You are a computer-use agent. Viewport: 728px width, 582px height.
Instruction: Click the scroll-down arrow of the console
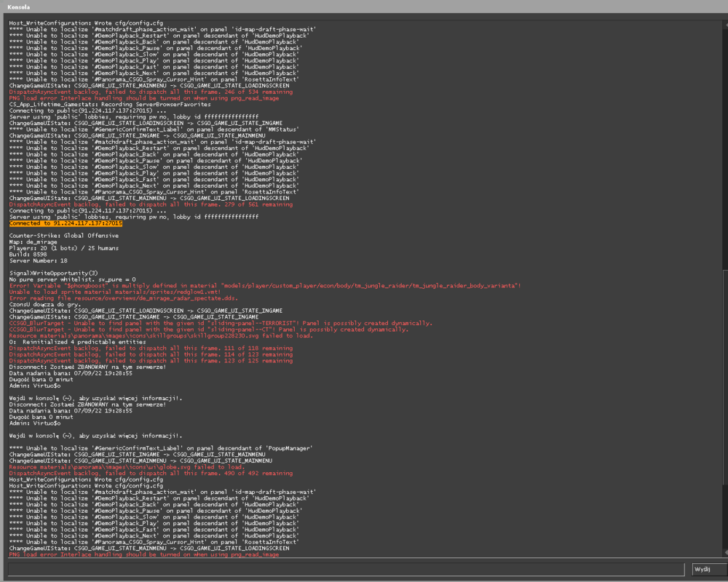(x=726, y=553)
